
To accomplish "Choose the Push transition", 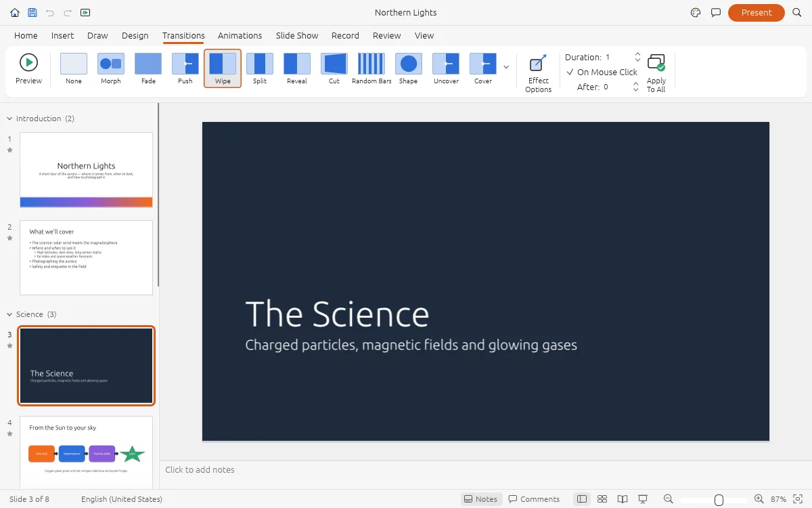I will coord(185,68).
